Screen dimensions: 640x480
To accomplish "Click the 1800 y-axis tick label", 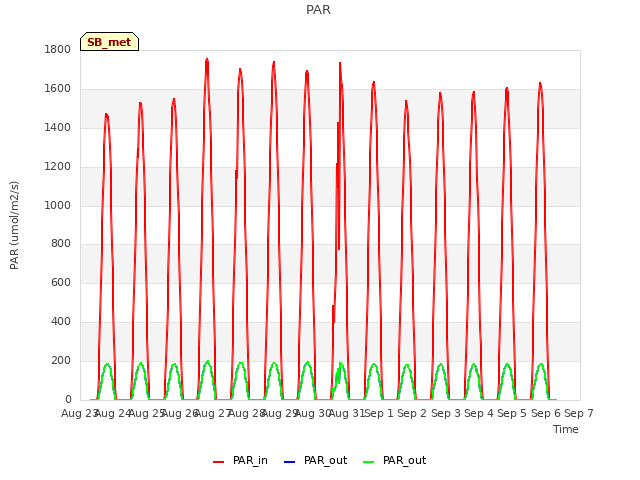I will click(x=58, y=50).
